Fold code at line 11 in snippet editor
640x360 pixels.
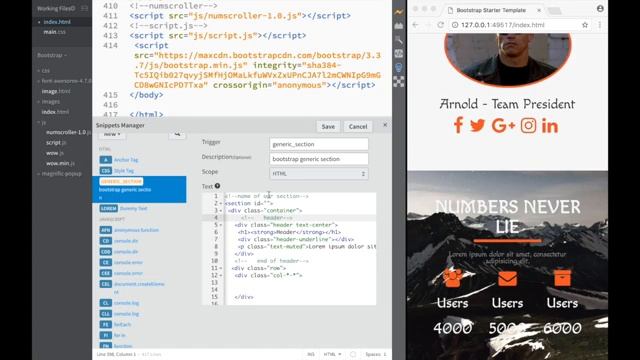tap(221, 268)
